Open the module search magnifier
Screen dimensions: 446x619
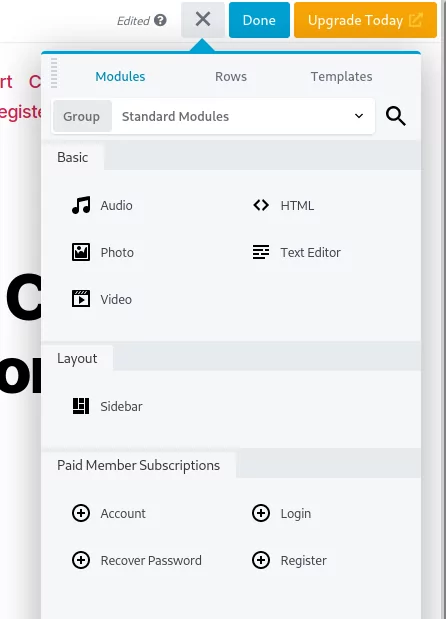pos(395,116)
